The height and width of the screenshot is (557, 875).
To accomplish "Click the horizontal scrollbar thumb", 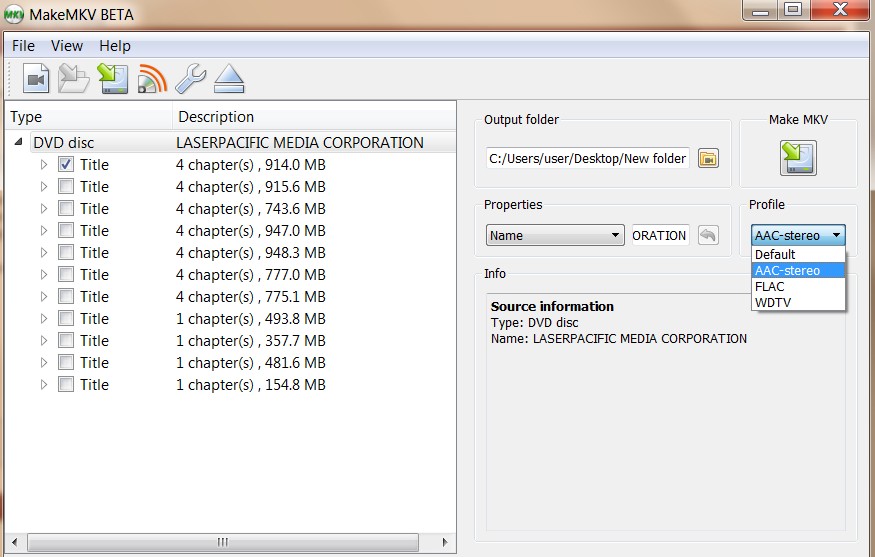I will coord(223,542).
